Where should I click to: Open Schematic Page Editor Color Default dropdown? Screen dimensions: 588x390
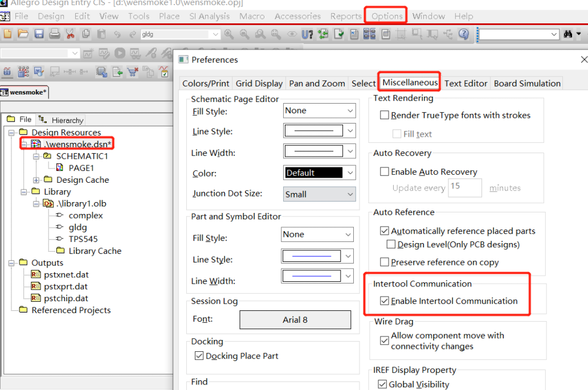pyautogui.click(x=319, y=173)
